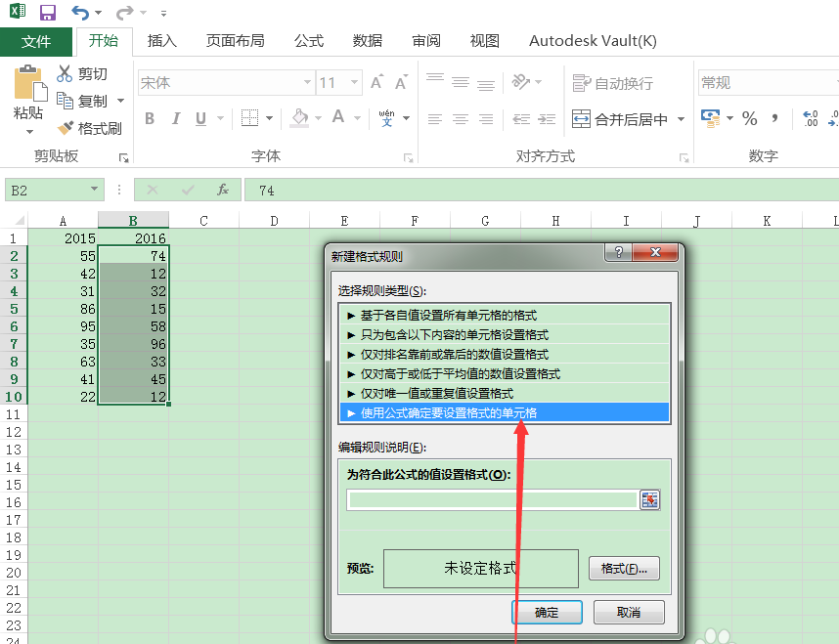Open the alignment 对齐方式 dialog launcher

coord(684,157)
